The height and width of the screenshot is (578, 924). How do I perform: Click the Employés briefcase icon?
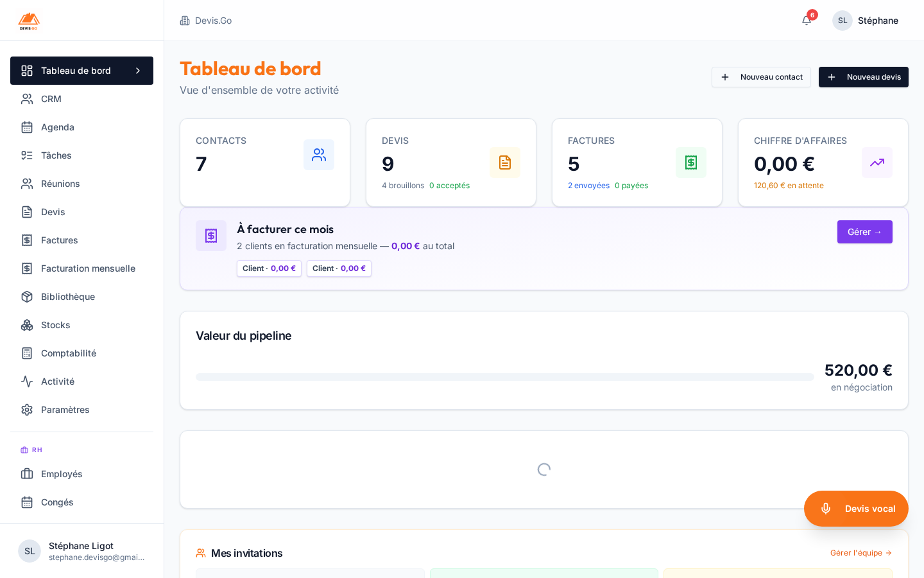pyautogui.click(x=27, y=474)
